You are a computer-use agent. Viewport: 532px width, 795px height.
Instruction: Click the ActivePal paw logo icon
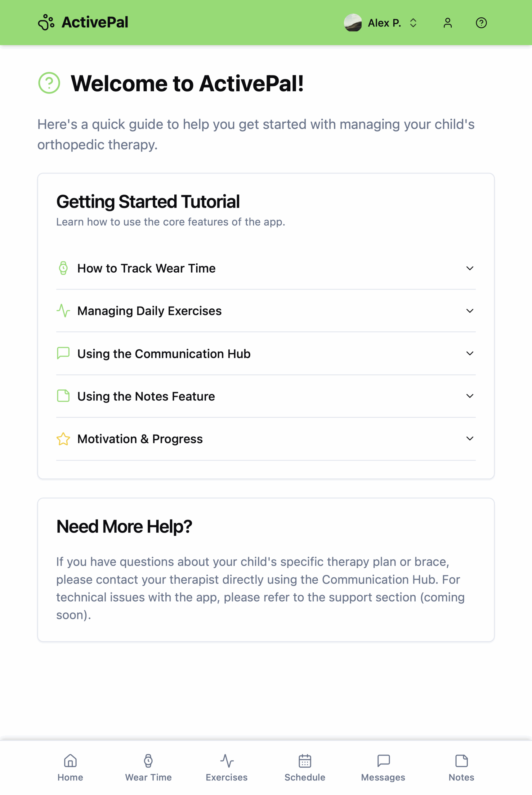tap(46, 23)
